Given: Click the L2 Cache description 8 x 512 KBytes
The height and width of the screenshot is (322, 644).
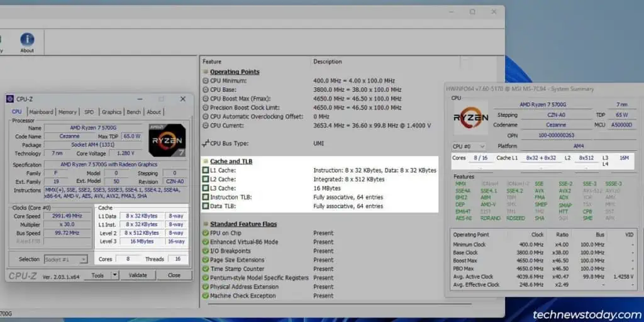Looking at the screenshot, I should (x=348, y=179).
